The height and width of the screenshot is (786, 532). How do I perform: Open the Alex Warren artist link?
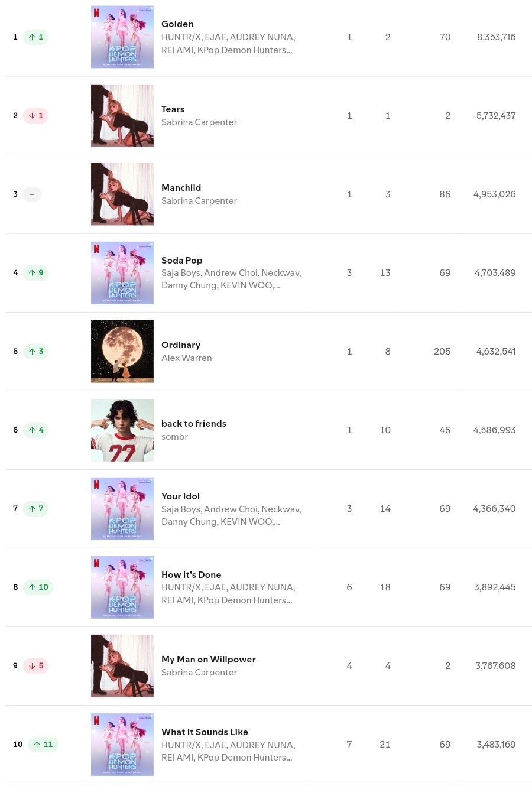186,358
